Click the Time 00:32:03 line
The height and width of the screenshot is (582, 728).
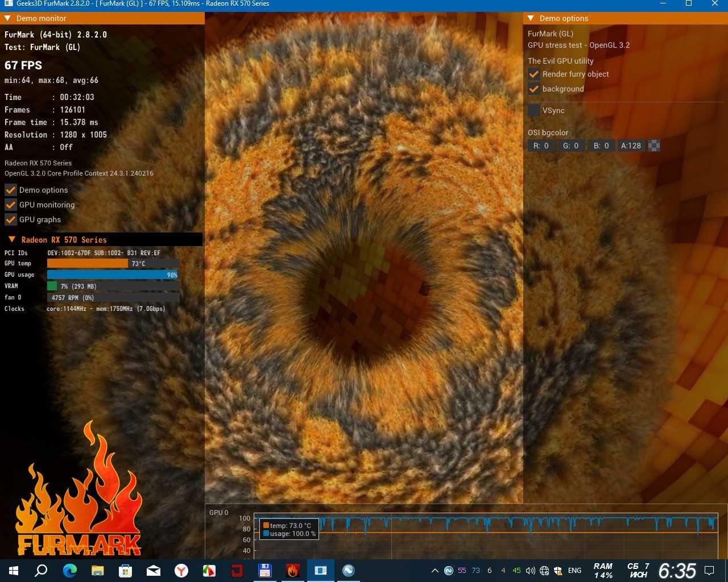coord(49,97)
